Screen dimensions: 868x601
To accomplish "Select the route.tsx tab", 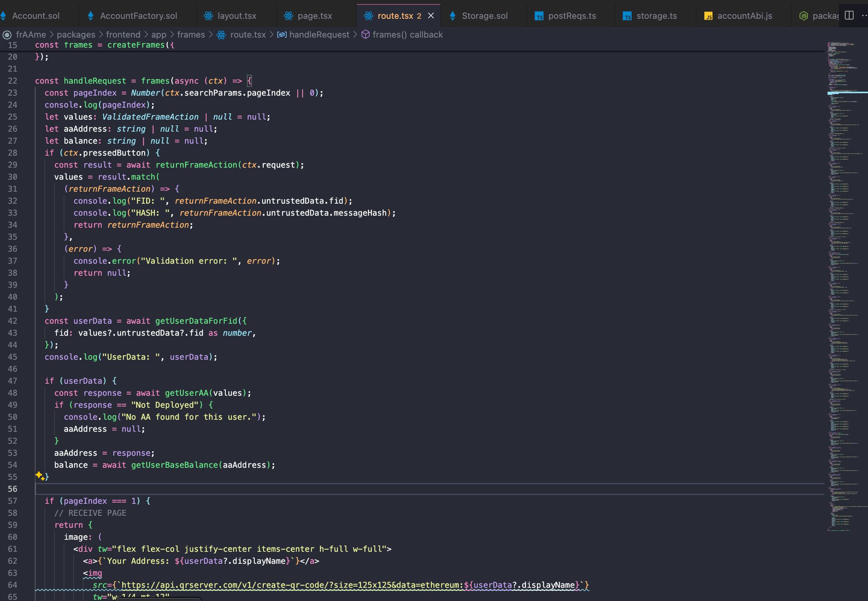I will 395,16.
